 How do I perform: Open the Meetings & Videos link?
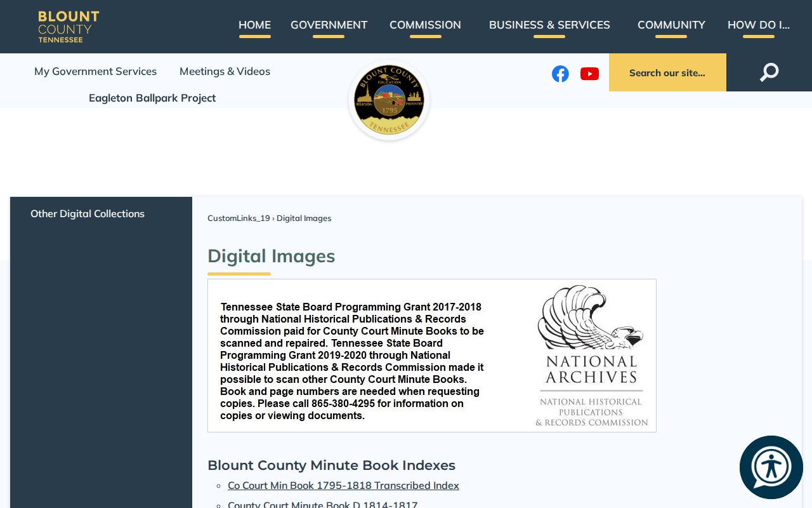click(225, 72)
